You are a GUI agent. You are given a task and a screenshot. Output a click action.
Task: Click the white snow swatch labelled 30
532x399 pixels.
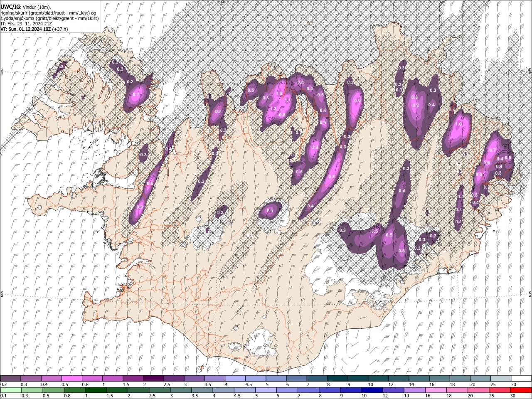coord(521,378)
